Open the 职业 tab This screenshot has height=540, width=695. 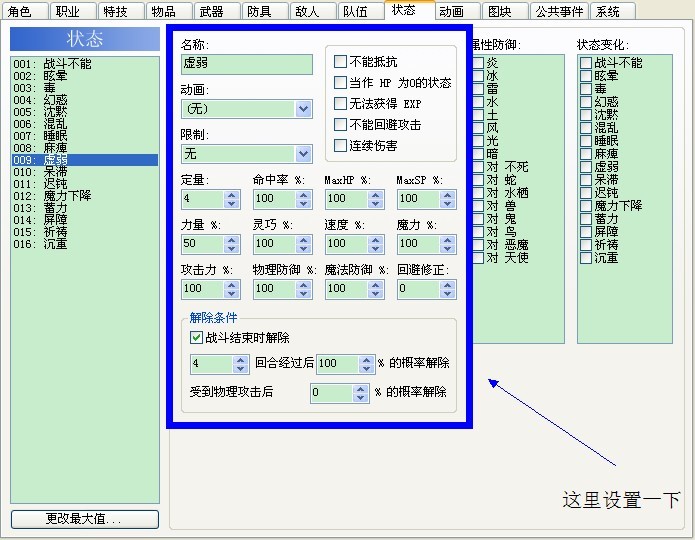click(73, 11)
